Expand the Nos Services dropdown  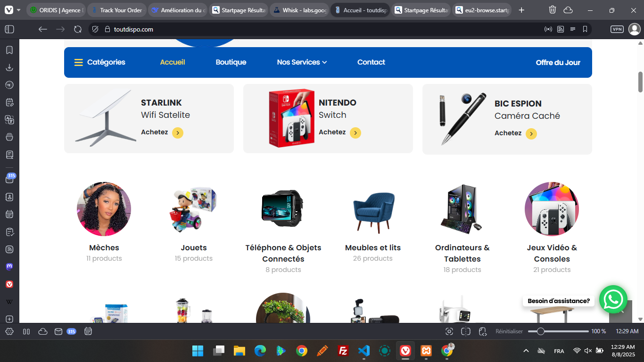click(302, 62)
